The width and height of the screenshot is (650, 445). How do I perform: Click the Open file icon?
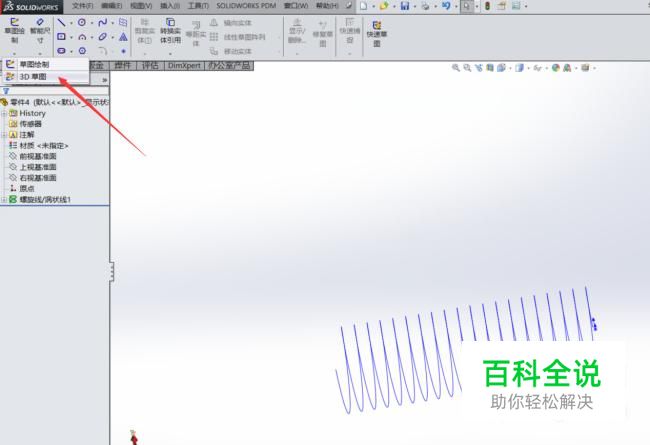tap(384, 6)
